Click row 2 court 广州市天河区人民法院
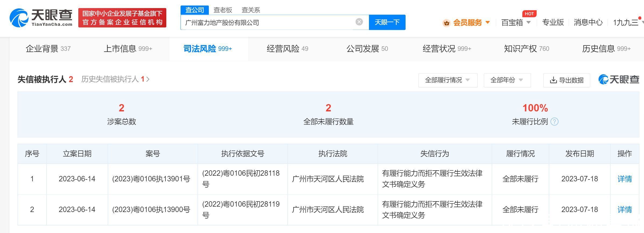Image resolution: width=644 pixels, height=233 pixels. coord(328,210)
